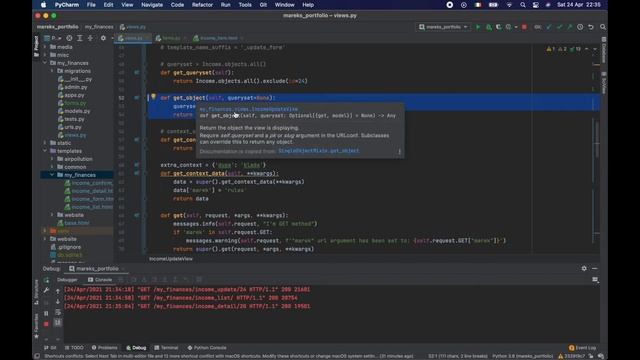Viewport: 640px width, 360px height.
Task: Minimize the Debug tool window
Action: click(595, 268)
